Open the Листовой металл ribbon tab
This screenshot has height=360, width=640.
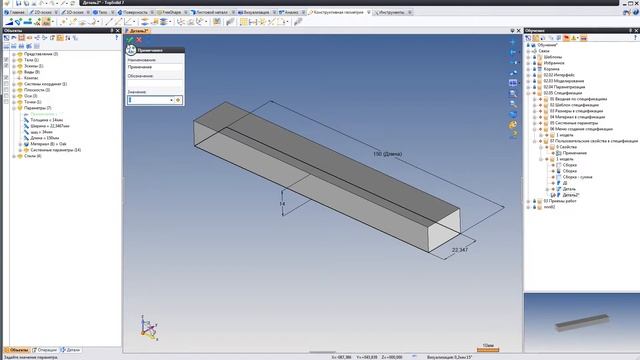(212, 13)
